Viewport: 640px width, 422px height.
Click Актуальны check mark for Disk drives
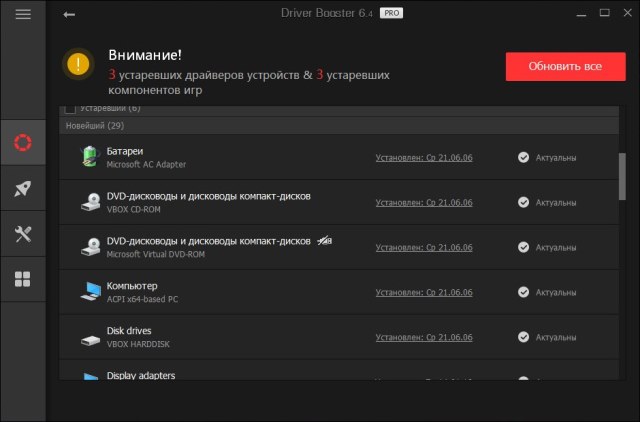click(x=523, y=337)
